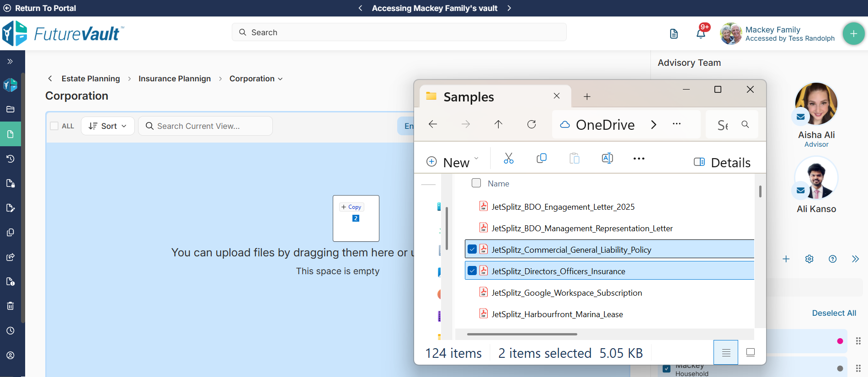Select JetSplitz_Google_Workspace_Subscription file
This screenshot has height=377, width=868.
567,293
